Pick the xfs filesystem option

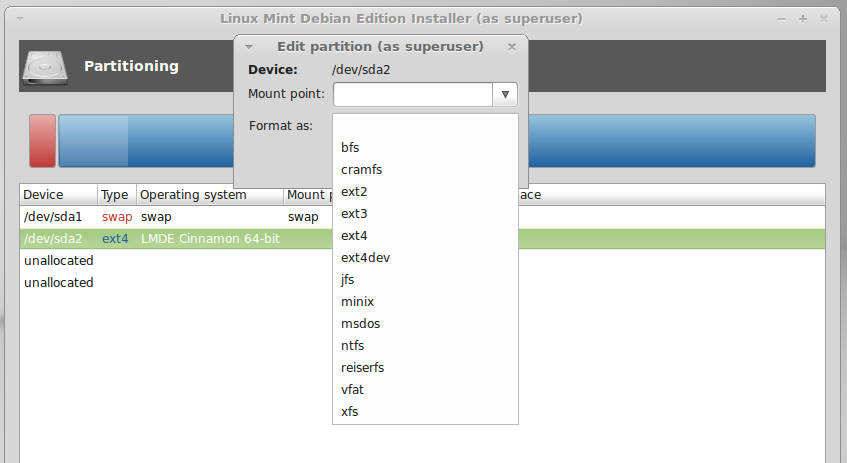click(x=425, y=411)
